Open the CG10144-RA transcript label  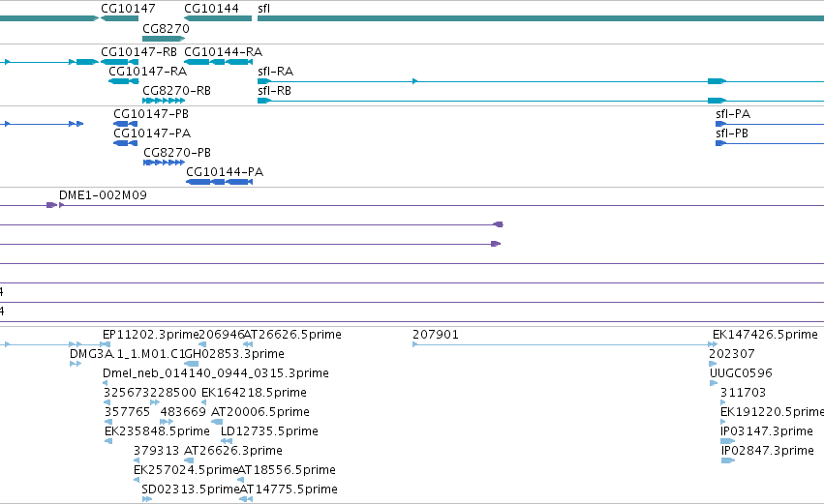pos(223,51)
